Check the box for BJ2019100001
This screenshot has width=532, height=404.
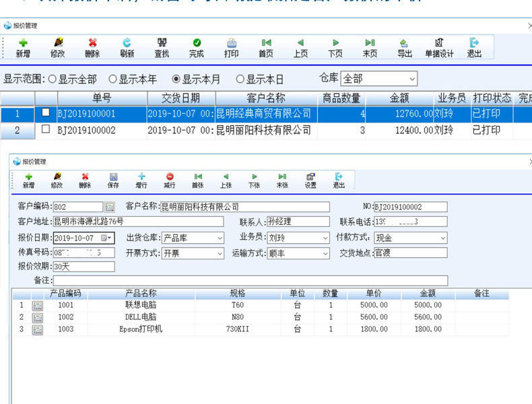pyautogui.click(x=46, y=112)
